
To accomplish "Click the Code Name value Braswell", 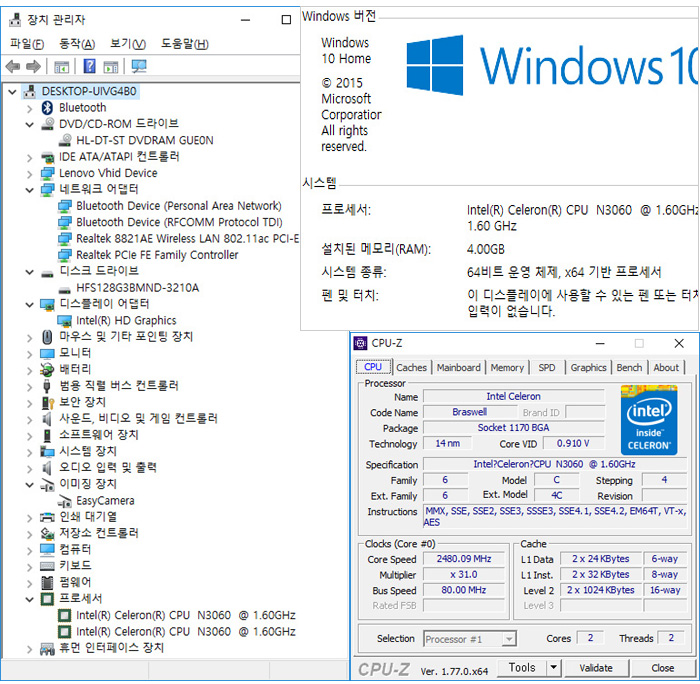I will [469, 412].
